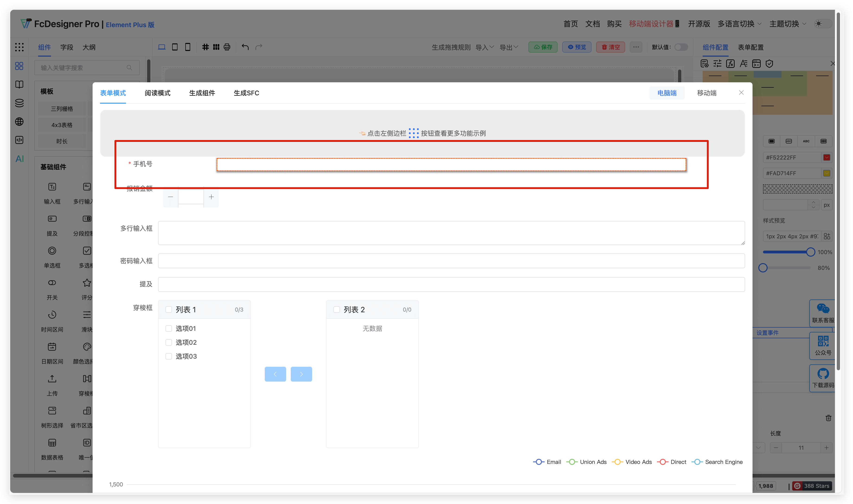The height and width of the screenshot is (504, 853).
Task: Switch to the 阅读模式 tab
Action: pos(157,93)
